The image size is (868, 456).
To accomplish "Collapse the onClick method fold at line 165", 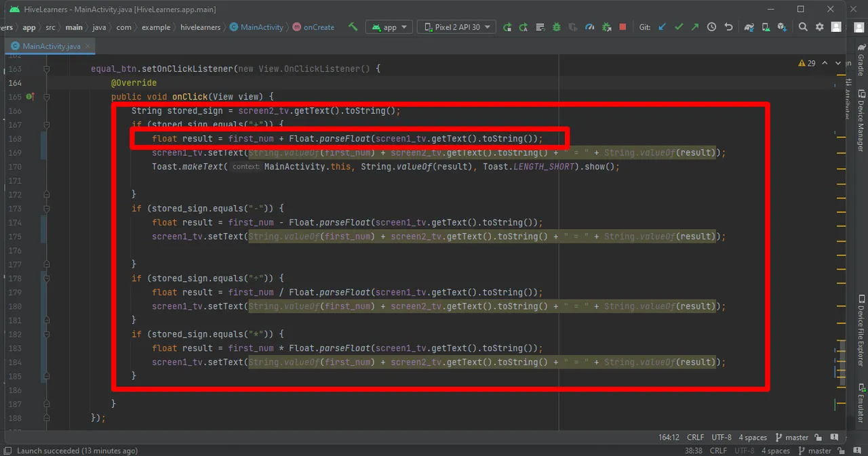I will pos(47,97).
